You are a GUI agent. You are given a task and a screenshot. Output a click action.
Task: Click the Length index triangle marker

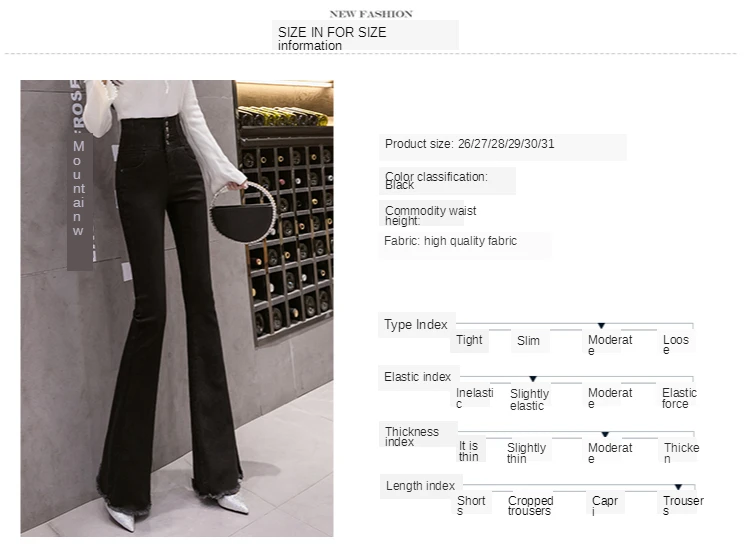point(678,487)
